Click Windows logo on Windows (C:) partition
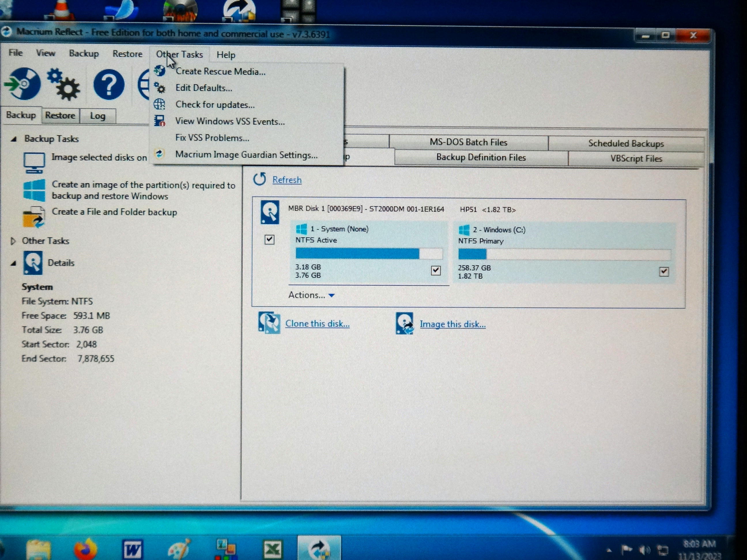Screen dimensions: 747x560 click(x=464, y=230)
